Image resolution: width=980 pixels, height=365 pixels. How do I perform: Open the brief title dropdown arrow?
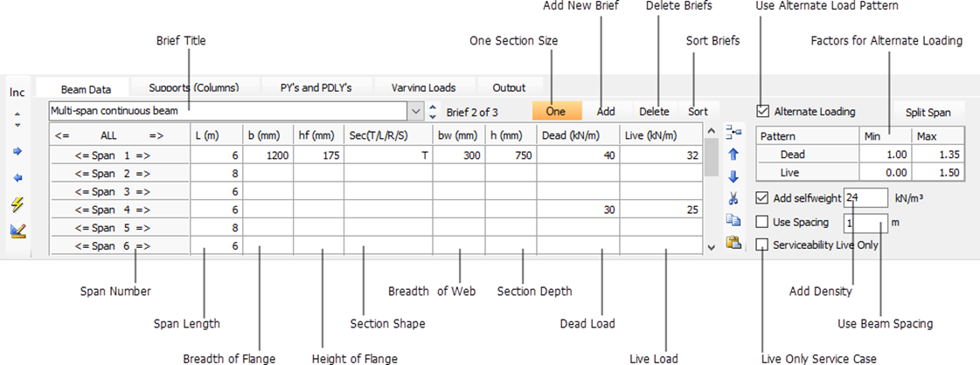(416, 112)
